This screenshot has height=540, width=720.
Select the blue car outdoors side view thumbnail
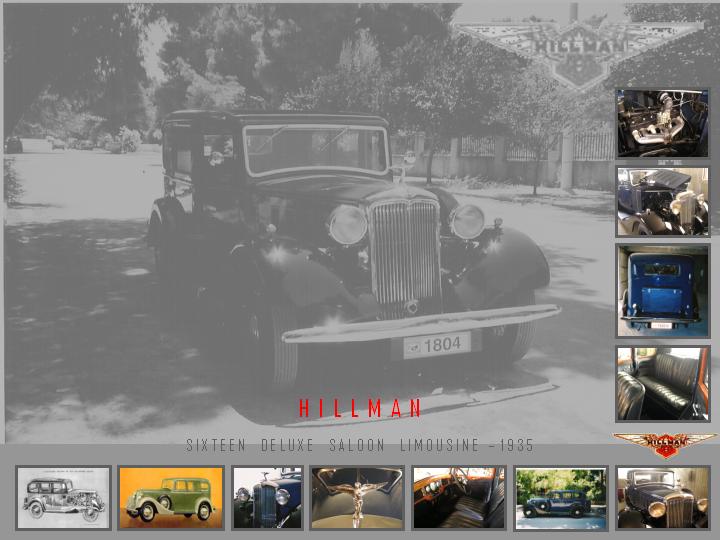(561, 498)
